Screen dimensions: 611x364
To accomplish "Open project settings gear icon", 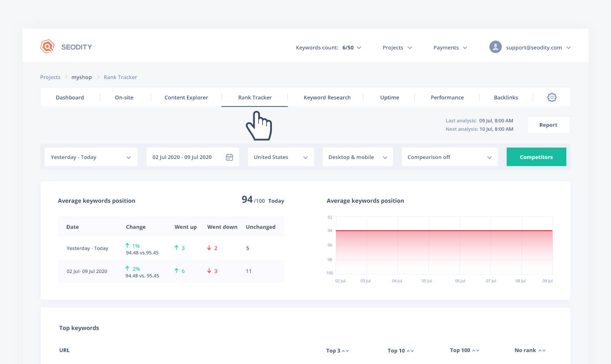I will pyautogui.click(x=552, y=98).
